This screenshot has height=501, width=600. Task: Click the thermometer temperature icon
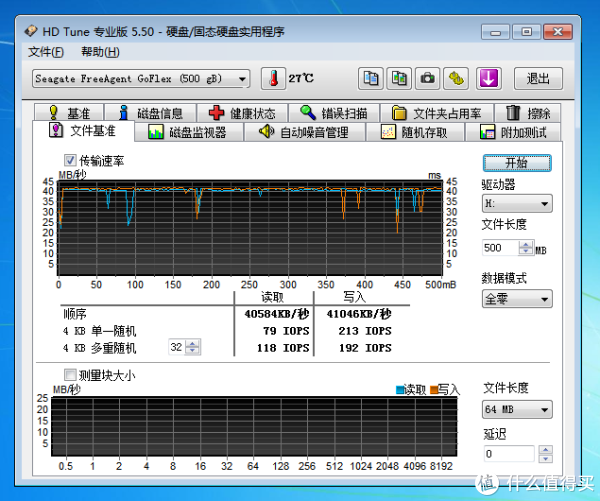(x=273, y=78)
